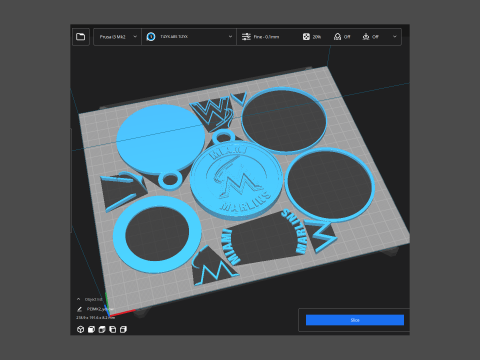This screenshot has height=360, width=480.
Task: Expand the material and nozzle selector chevron
Action: (x=230, y=37)
